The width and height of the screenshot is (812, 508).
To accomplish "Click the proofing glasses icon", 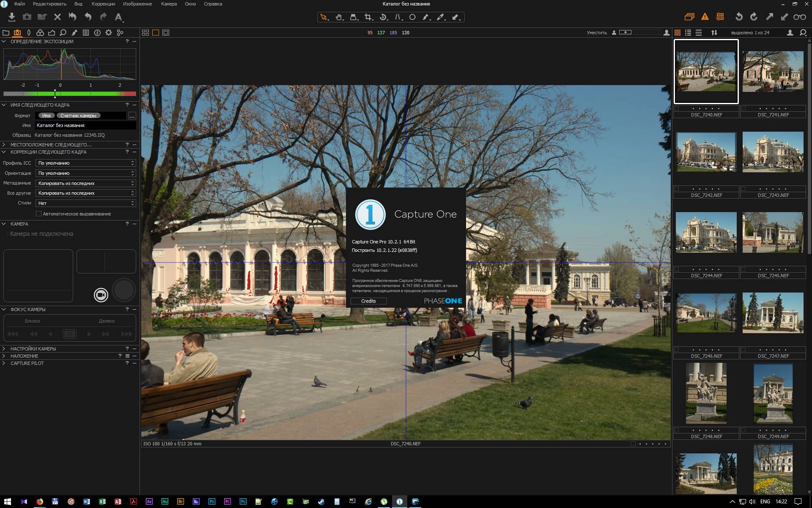I will coord(799,17).
